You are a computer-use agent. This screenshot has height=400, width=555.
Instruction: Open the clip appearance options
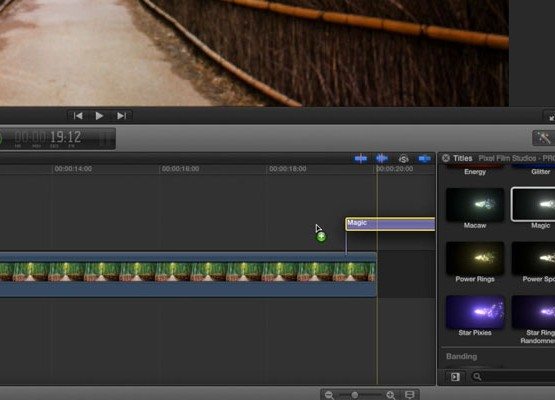(410, 394)
